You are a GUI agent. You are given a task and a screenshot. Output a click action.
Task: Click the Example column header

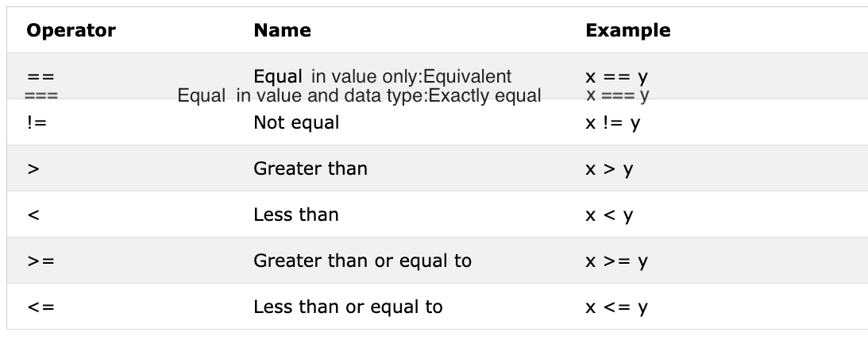pos(627,31)
